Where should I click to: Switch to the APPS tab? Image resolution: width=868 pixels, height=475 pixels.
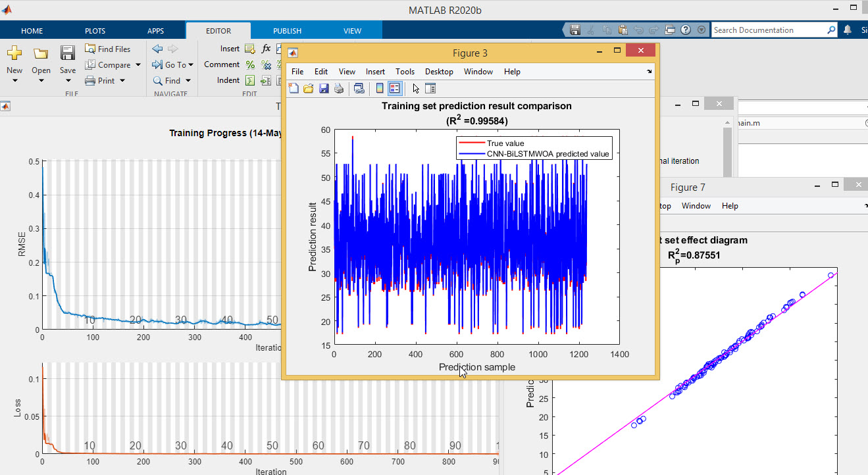point(156,31)
